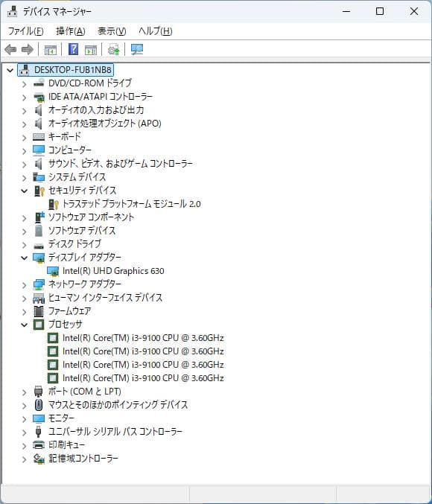Click the 記憶域コントローラー icon
Screen dimensions: 432x504
pyautogui.click(x=39, y=459)
